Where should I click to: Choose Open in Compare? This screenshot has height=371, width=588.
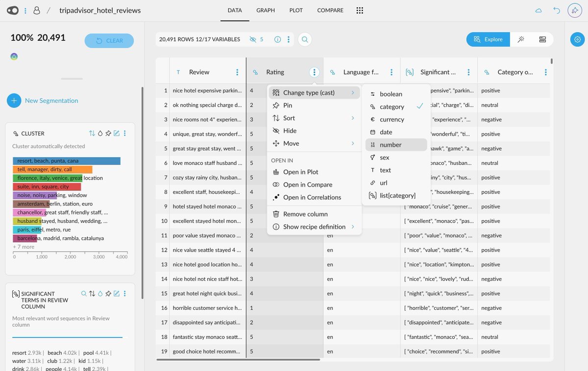pos(314,185)
